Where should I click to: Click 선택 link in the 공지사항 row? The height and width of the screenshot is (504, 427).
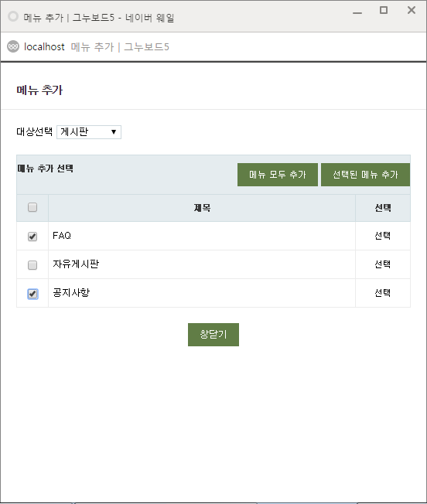(x=383, y=293)
